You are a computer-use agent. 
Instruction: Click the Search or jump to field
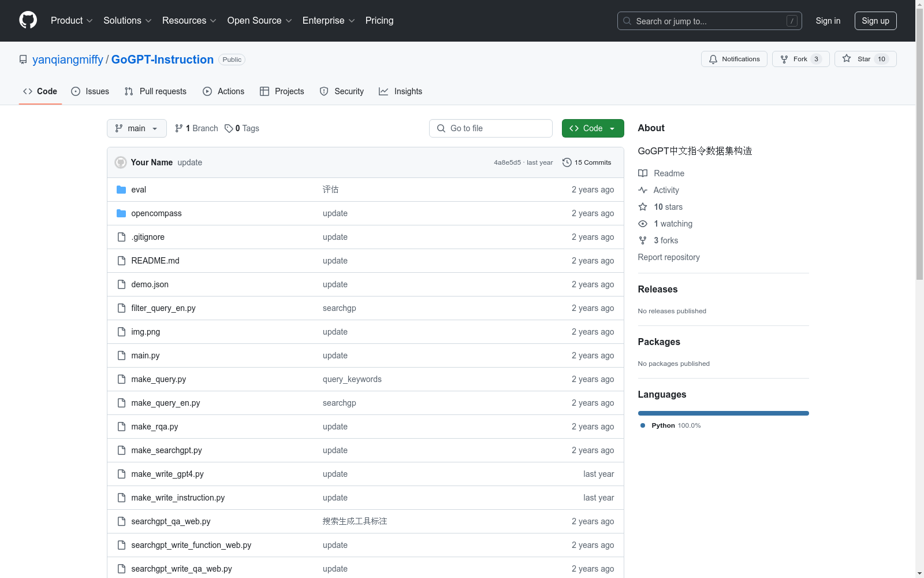pos(710,21)
